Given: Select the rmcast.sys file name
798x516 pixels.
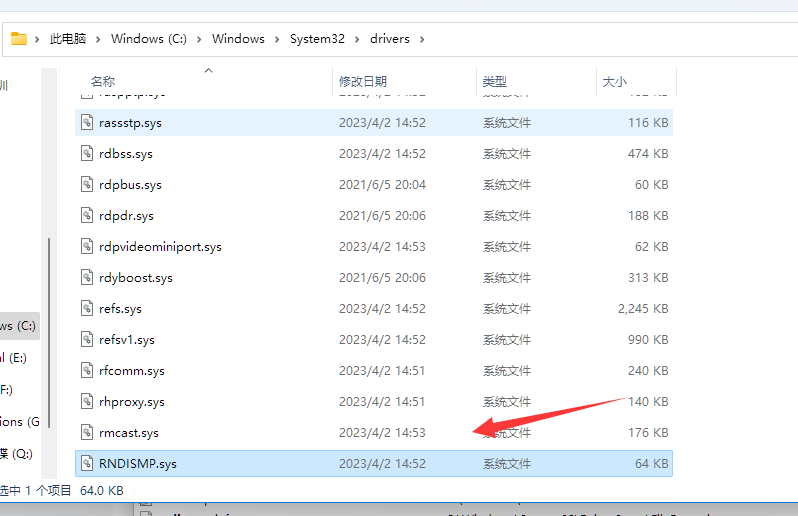Looking at the screenshot, I should 129,433.
